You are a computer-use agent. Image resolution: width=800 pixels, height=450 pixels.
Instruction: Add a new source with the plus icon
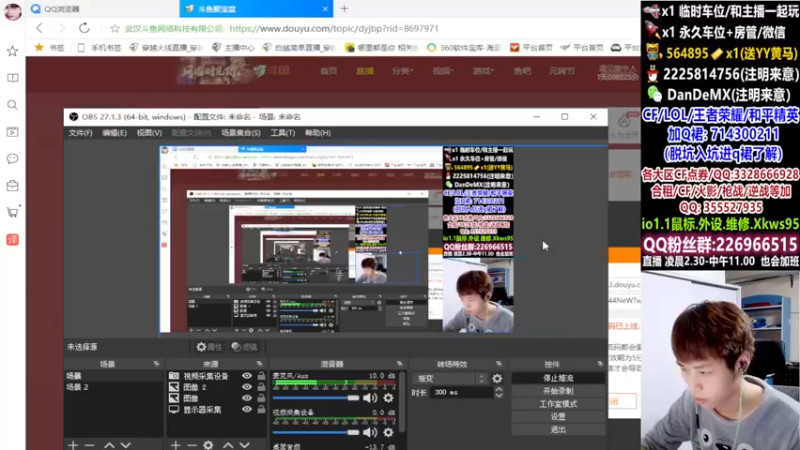(176, 445)
